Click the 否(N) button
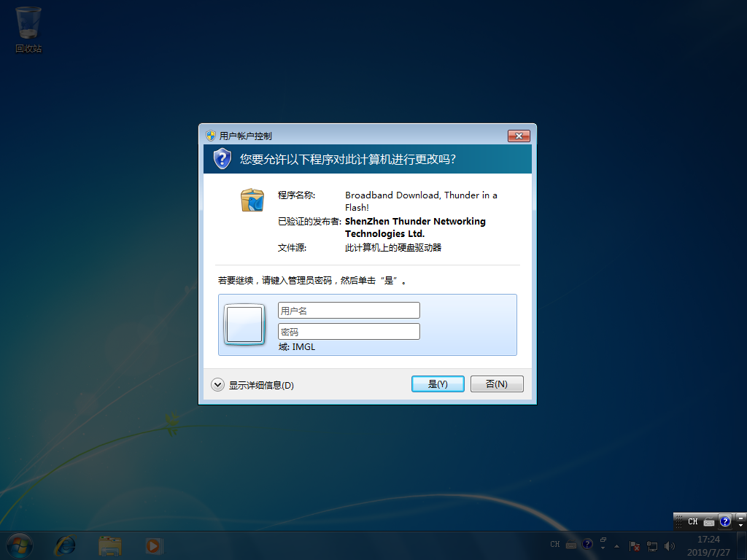This screenshot has width=747, height=560. tap(497, 384)
